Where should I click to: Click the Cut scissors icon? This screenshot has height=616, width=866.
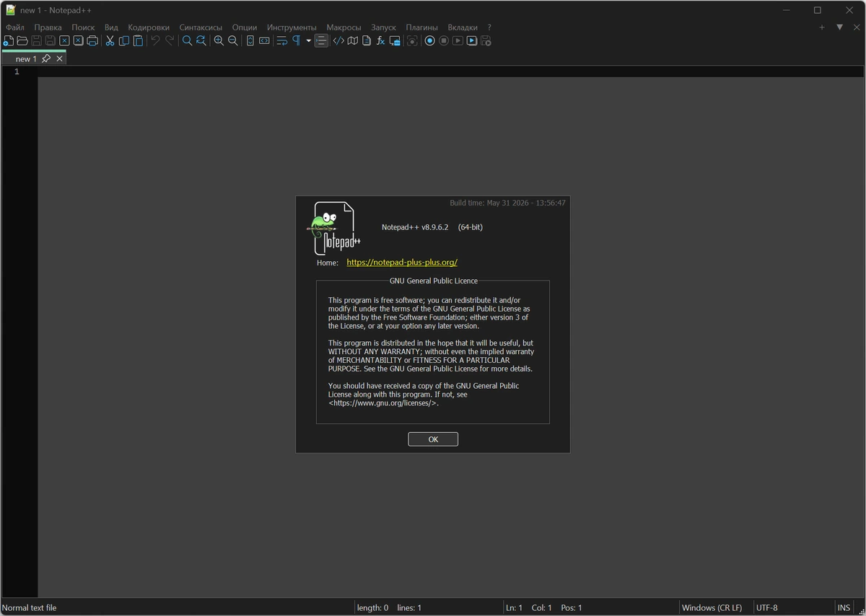(x=110, y=41)
